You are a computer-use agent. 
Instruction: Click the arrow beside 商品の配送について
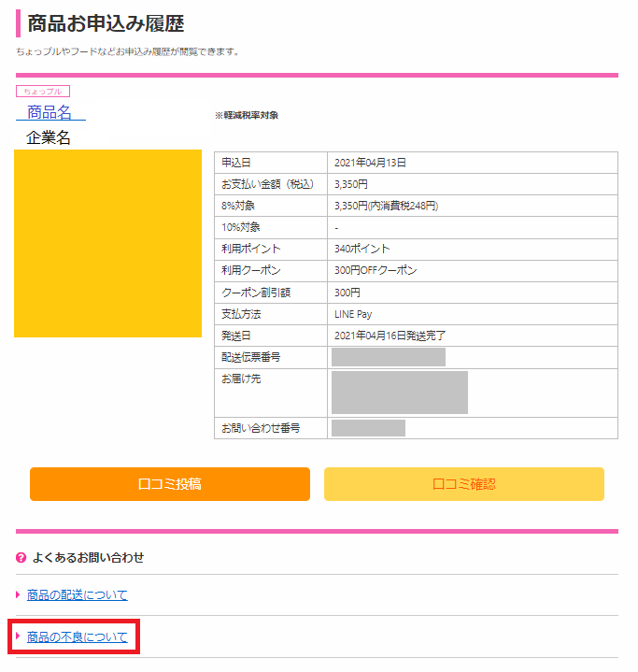click(x=18, y=594)
